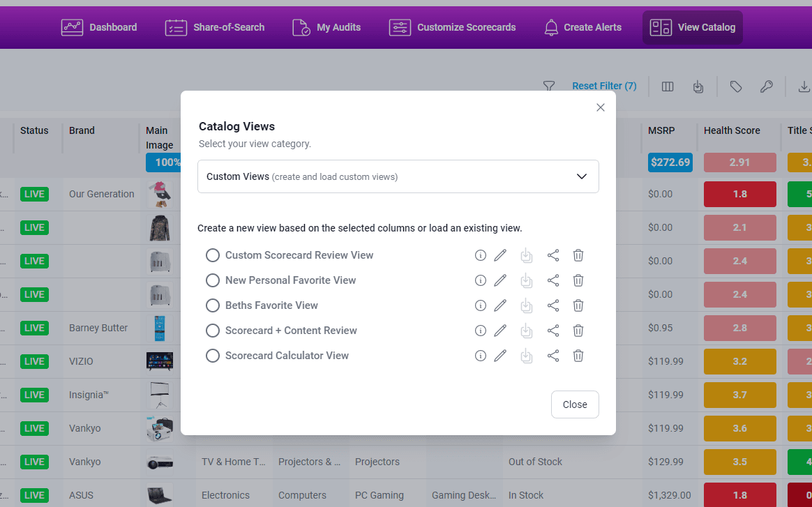Delete the Scorecard + Content Review view

578,331
